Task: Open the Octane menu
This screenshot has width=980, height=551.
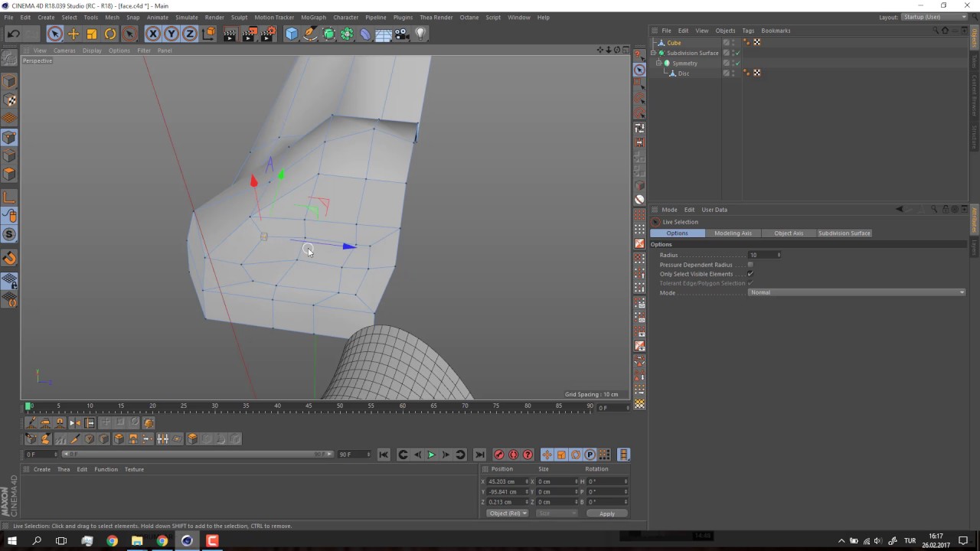Action: 469,17
